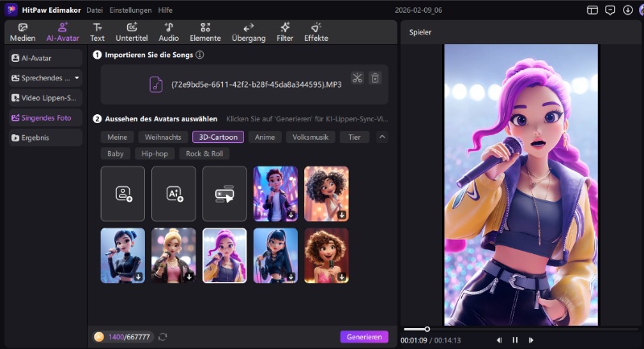Image resolution: width=644 pixels, height=349 pixels.
Task: Pause the player preview
Action: click(515, 340)
